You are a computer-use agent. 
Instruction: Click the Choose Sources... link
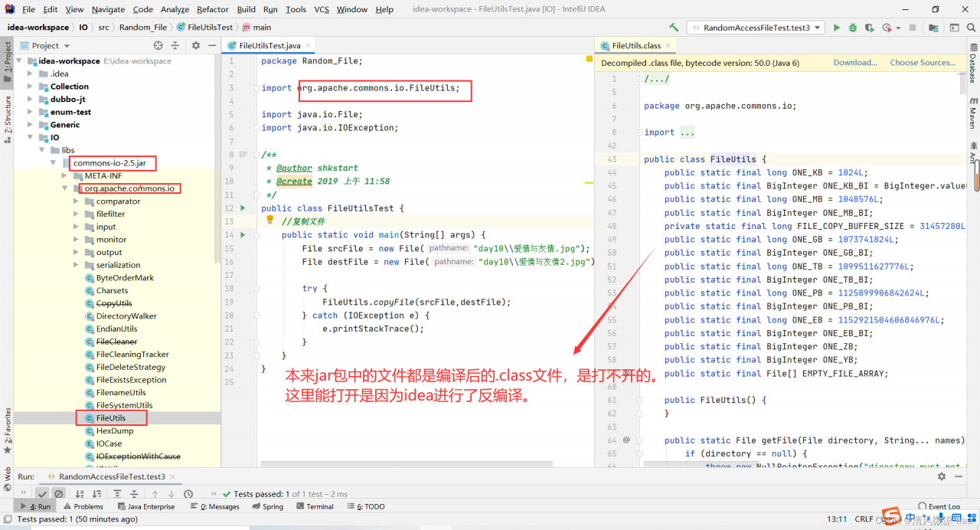pyautogui.click(x=923, y=63)
